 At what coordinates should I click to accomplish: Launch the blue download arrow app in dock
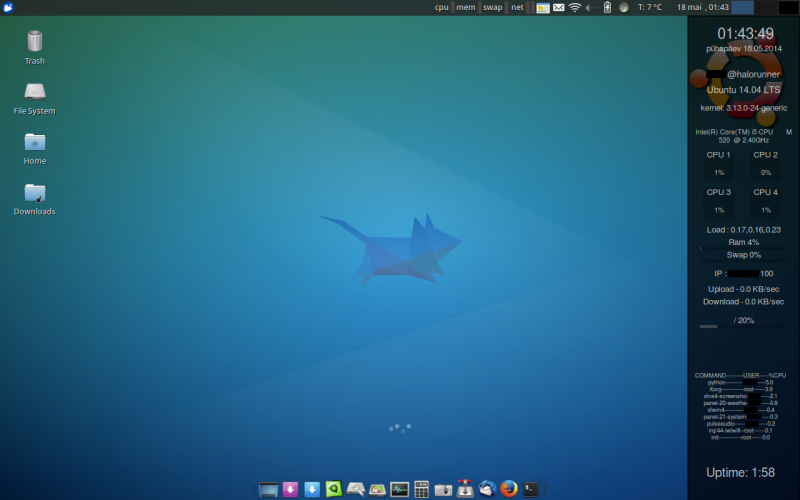click(x=312, y=489)
